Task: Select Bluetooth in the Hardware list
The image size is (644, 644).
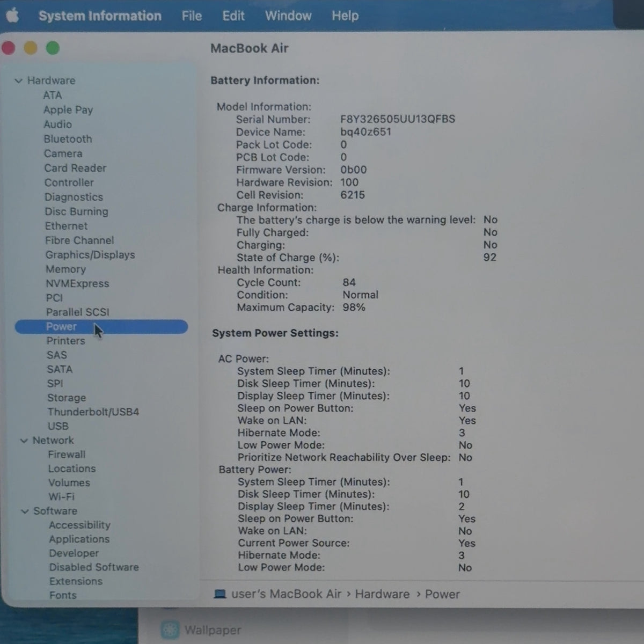Action: tap(68, 139)
